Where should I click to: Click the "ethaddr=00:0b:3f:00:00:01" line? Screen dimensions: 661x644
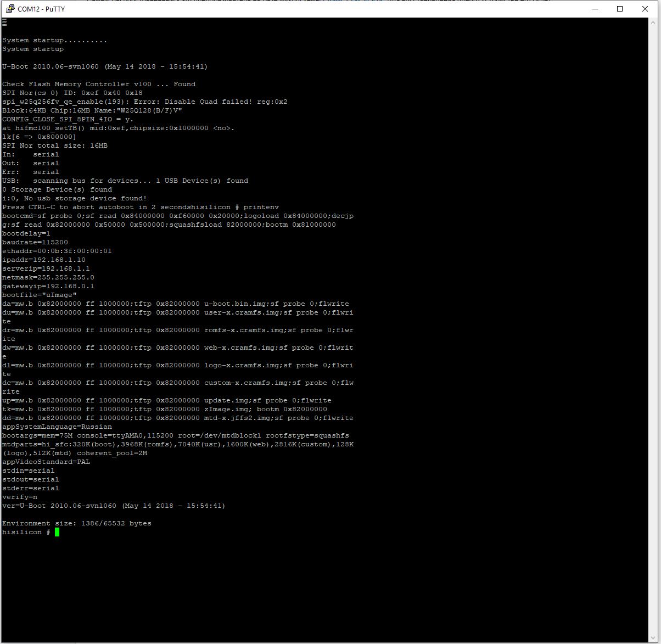57,251
